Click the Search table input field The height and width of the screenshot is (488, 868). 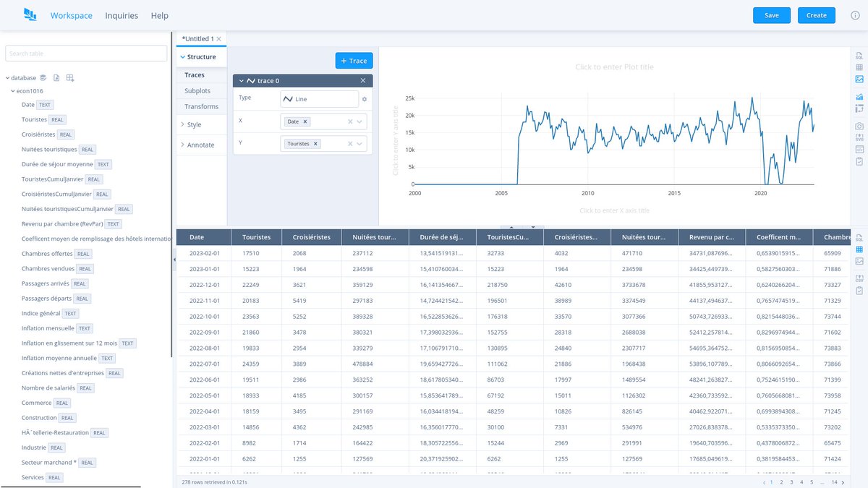coord(86,53)
